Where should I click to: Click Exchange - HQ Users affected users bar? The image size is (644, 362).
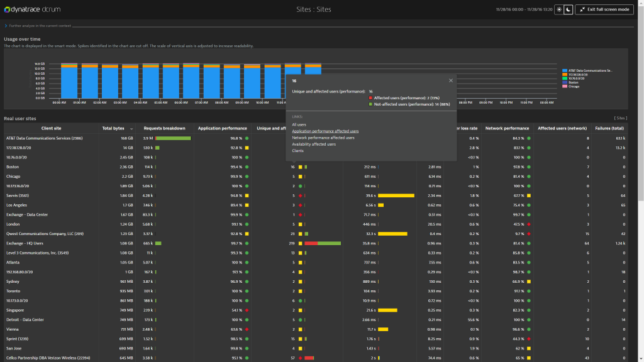[323, 243]
